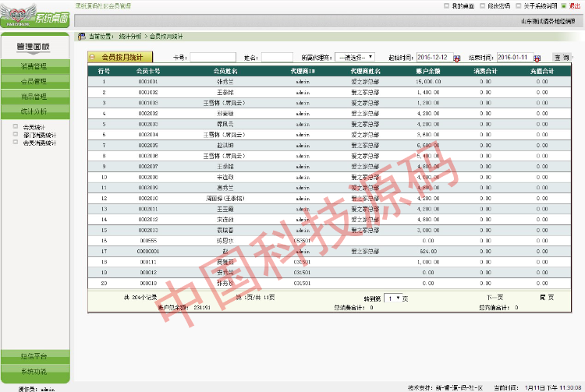Collapse the 管理面板 panel header
Image resolution: width=585 pixels, height=392 pixels.
33,47
